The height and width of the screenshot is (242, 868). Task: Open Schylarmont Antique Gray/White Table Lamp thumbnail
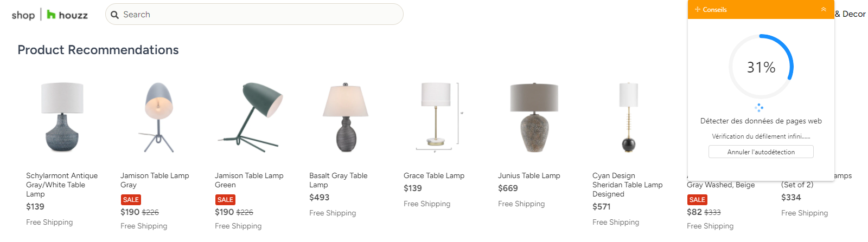click(x=62, y=117)
